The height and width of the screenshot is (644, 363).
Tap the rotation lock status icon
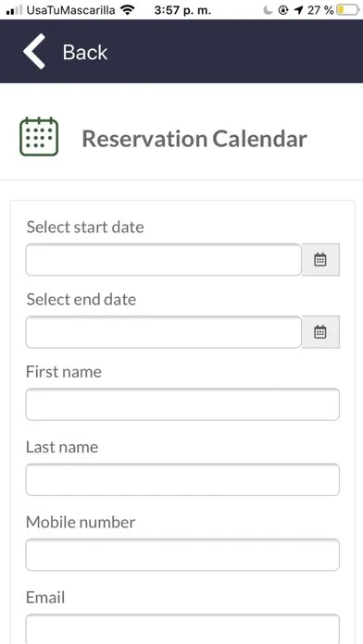coord(283,10)
